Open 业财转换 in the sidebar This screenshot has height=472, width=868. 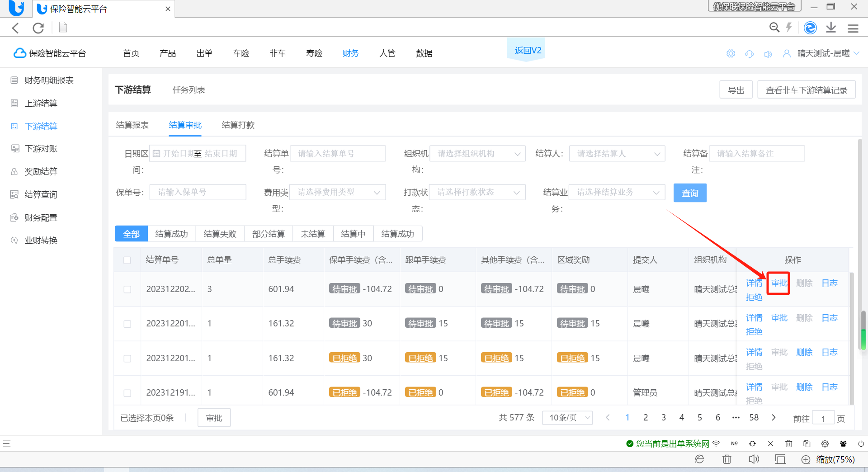(x=41, y=241)
